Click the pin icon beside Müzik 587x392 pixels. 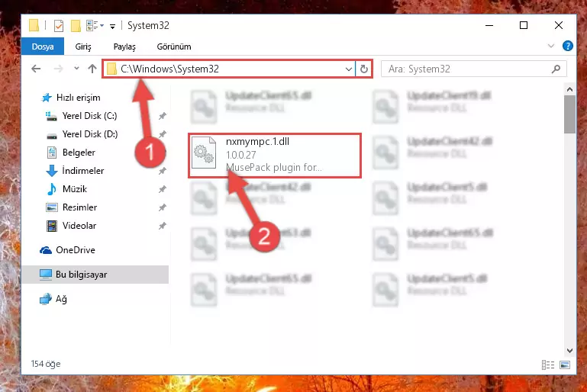(x=162, y=190)
